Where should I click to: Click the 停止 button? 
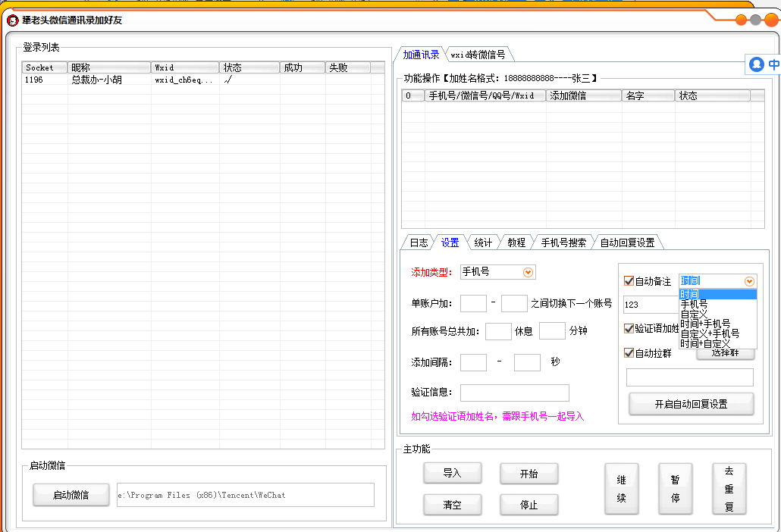[529, 505]
